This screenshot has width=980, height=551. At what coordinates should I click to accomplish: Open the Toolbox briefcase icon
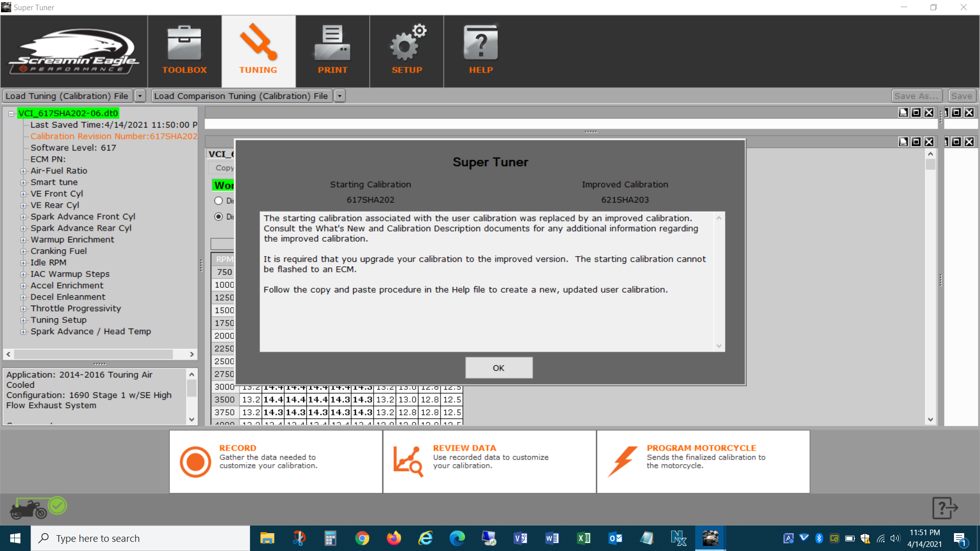tap(184, 44)
